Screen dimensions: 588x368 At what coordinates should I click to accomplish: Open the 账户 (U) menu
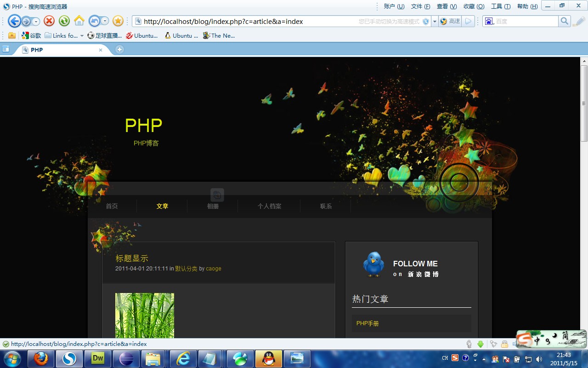(394, 6)
